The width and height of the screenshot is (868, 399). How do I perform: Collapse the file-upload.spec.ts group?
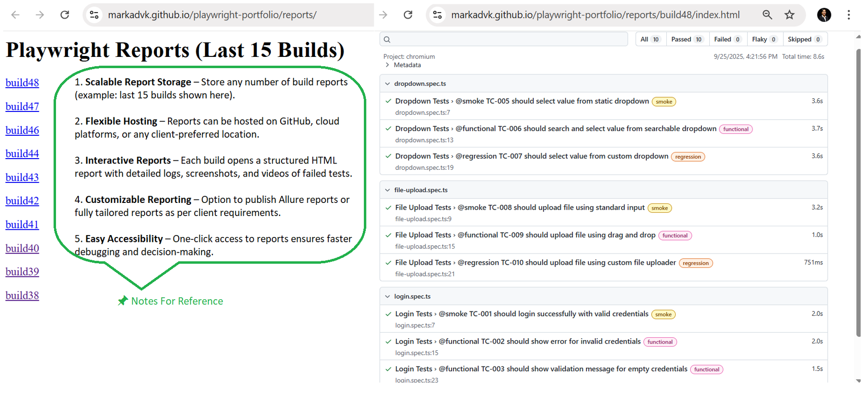[388, 190]
